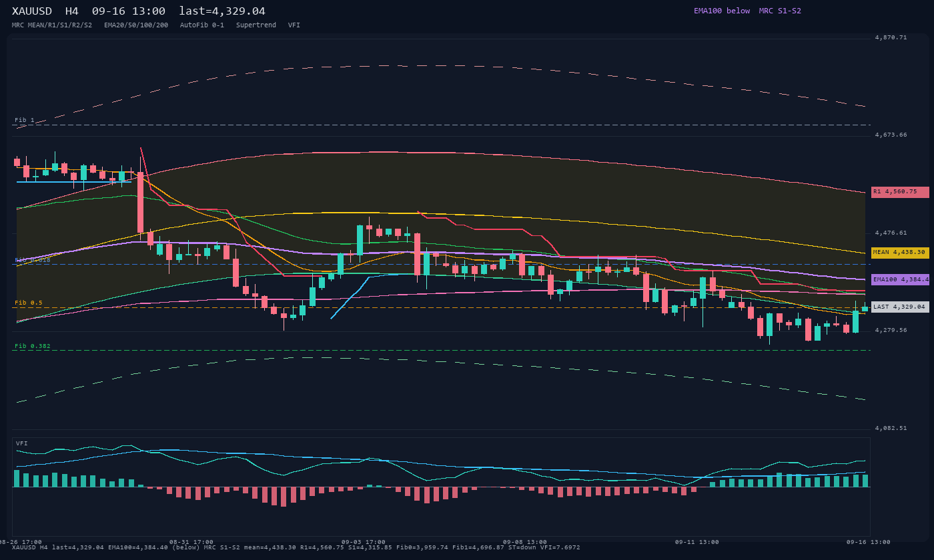This screenshot has width=934, height=560.
Task: Click the 4,673.66 price axis label
Action: click(891, 135)
